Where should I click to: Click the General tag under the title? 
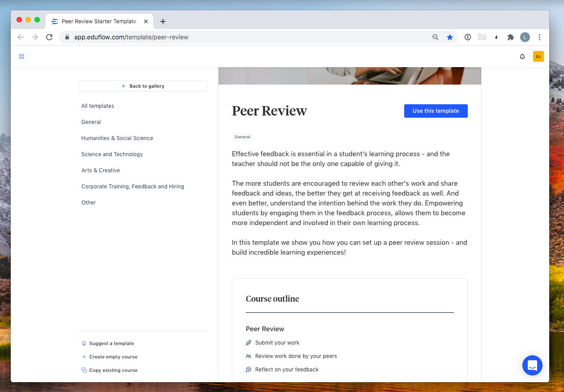click(x=242, y=137)
